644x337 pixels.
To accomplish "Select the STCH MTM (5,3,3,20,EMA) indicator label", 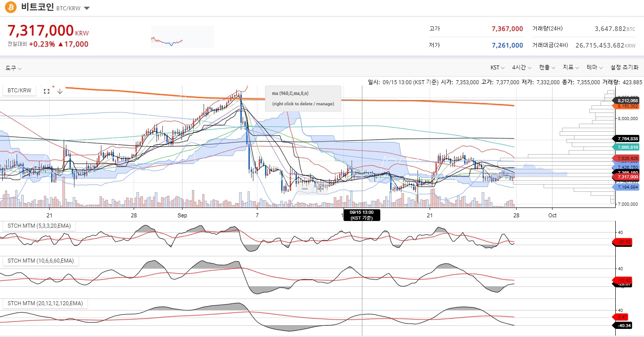I will pos(39,226).
